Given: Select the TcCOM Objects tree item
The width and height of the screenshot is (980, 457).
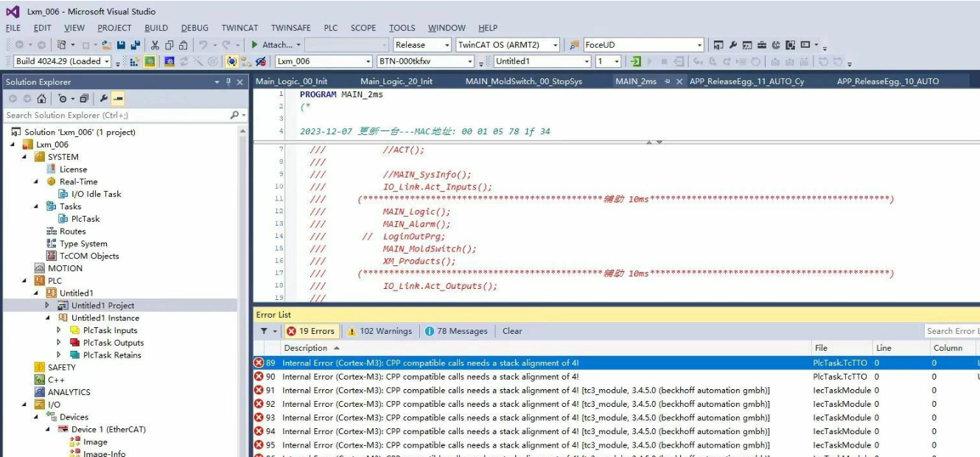Looking at the screenshot, I should [x=89, y=256].
